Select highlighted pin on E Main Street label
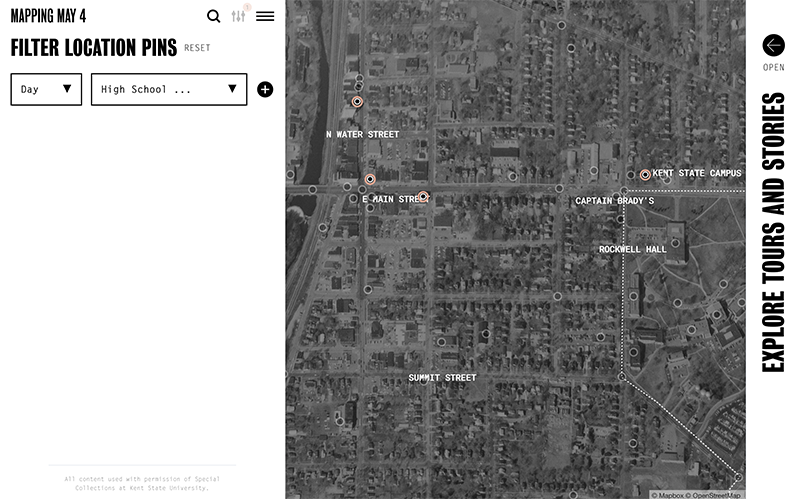The image size is (800, 499). pyautogui.click(x=423, y=197)
